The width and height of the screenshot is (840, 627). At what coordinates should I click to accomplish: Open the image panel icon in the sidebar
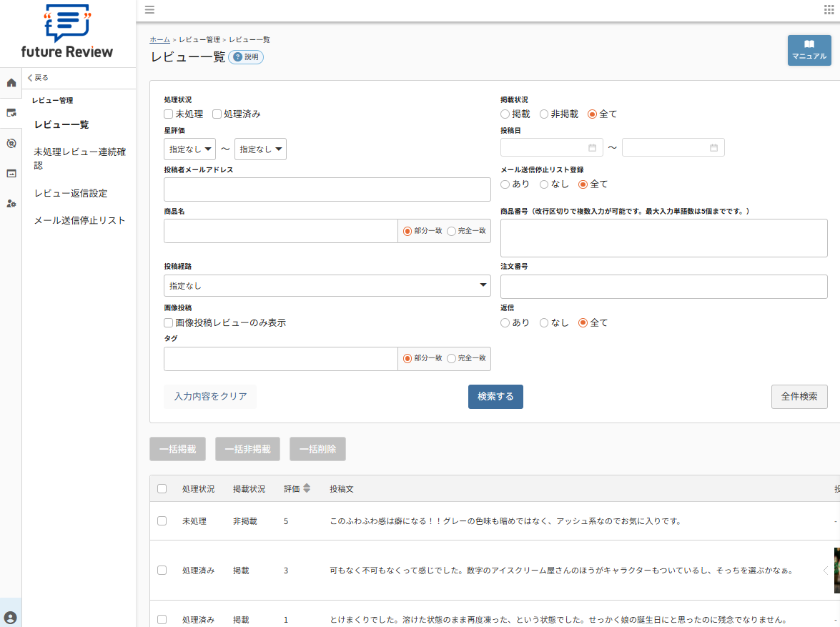[x=11, y=172]
